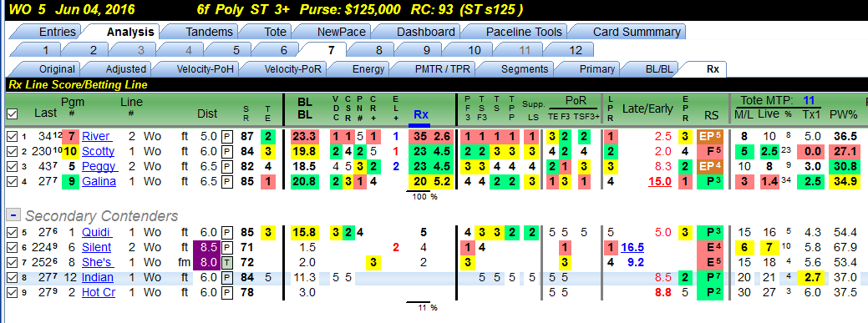Click the Rx column header

coord(421,114)
